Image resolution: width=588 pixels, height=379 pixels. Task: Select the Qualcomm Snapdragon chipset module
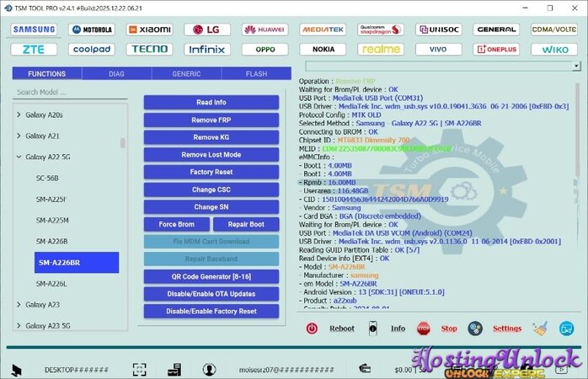coord(380,29)
